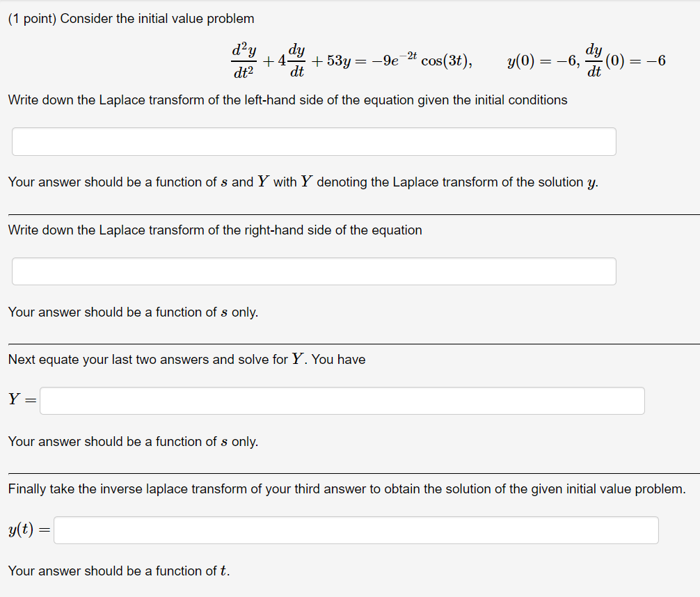Click the (1 point) problem label
This screenshot has height=597, width=700.
point(31,19)
